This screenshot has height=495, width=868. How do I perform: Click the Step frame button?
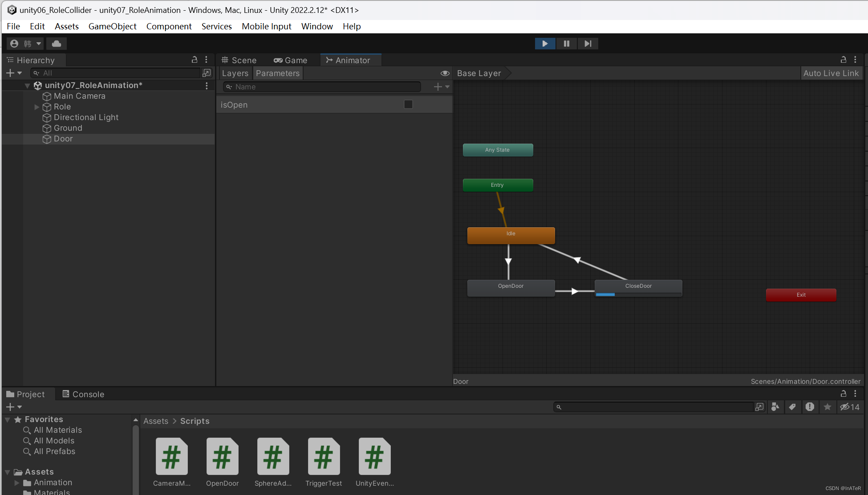click(588, 44)
